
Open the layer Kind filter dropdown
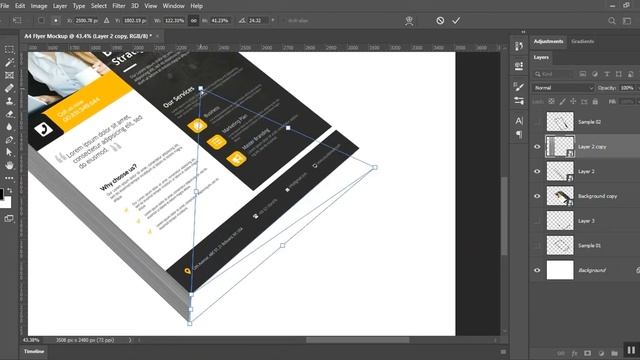point(554,74)
